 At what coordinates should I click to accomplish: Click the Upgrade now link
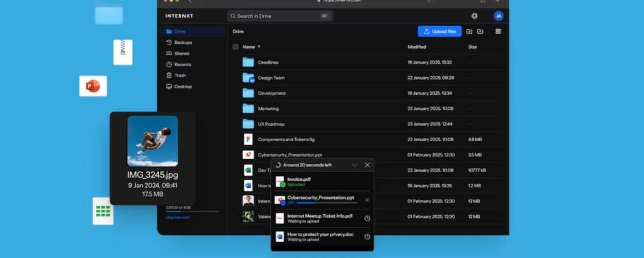177,217
